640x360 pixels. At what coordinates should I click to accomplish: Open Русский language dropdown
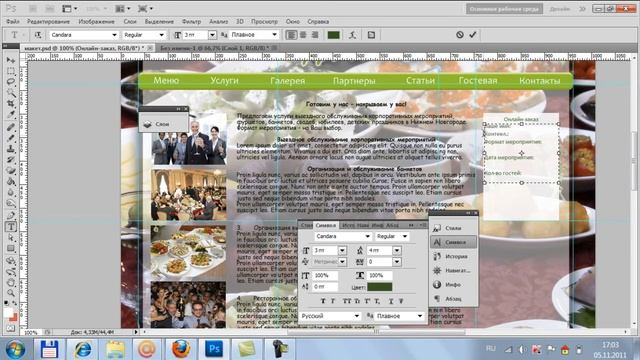pos(330,316)
